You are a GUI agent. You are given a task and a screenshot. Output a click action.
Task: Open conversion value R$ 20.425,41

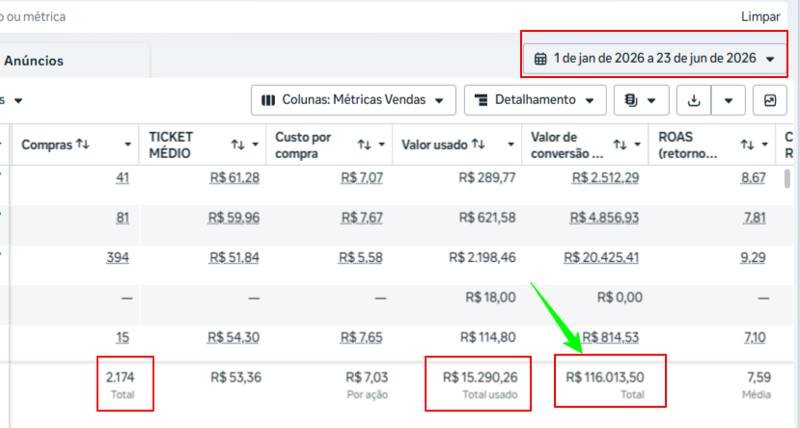tap(602, 258)
